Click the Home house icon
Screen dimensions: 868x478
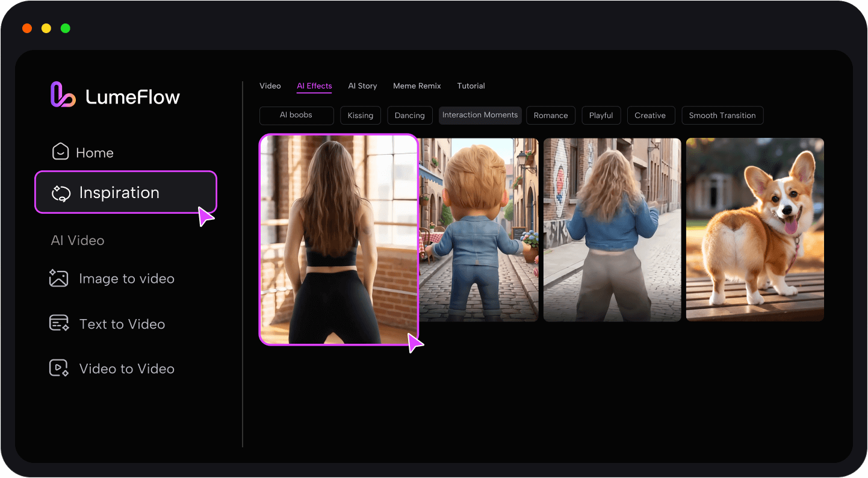click(x=60, y=152)
